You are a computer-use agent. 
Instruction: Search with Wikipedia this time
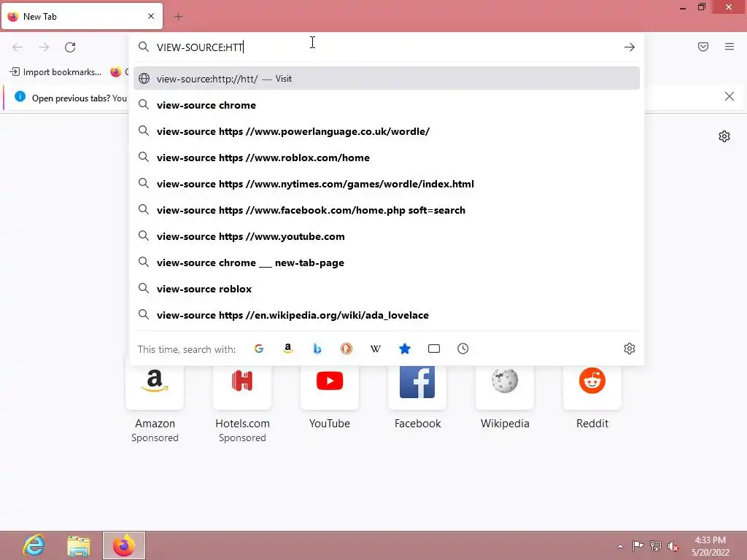[x=376, y=349]
